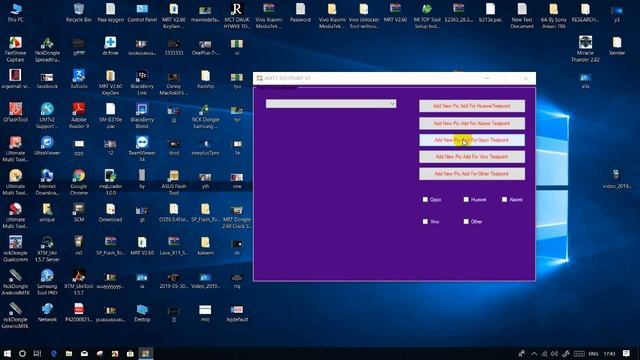Open Microsoft Edge from taskbar
The width and height of the screenshot is (640, 360).
click(x=53, y=353)
